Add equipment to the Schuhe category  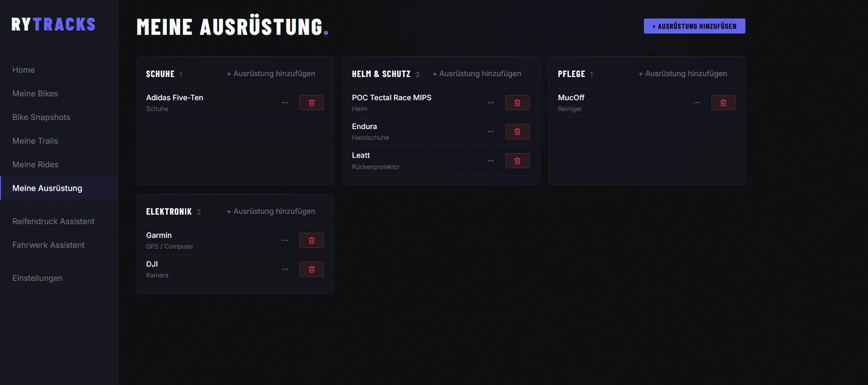[x=271, y=74]
